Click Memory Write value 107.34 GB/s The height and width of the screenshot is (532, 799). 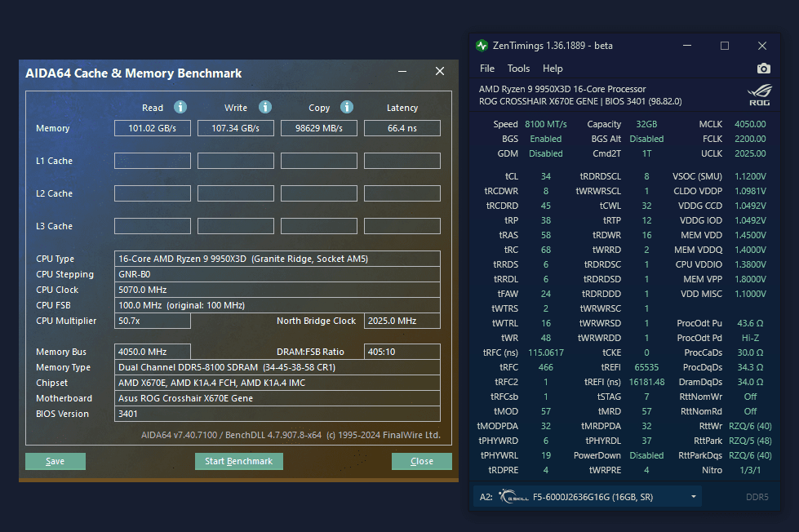235,128
